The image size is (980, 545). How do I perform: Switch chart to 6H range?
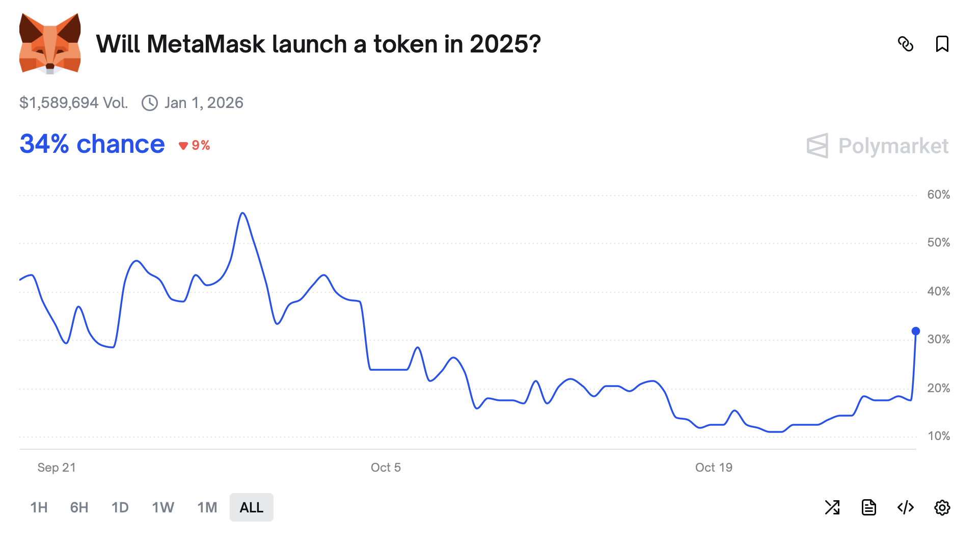coord(79,507)
